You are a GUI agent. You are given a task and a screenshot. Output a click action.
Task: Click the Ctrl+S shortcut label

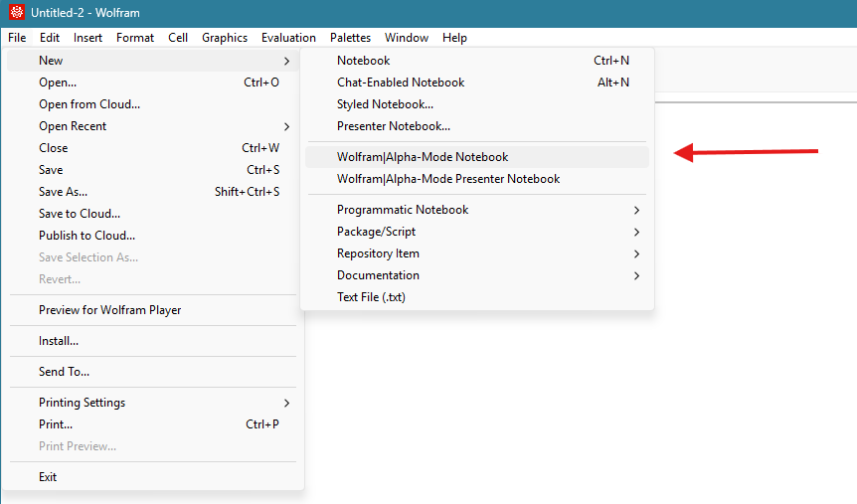(x=262, y=170)
